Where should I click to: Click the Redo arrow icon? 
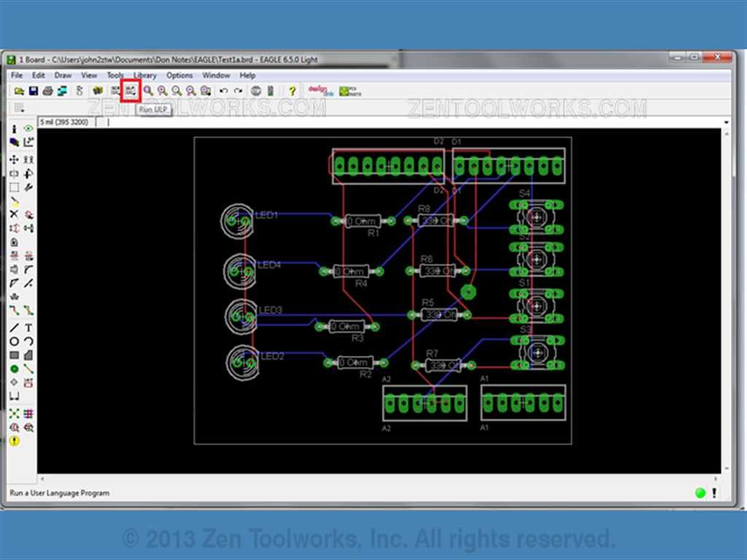tap(238, 91)
